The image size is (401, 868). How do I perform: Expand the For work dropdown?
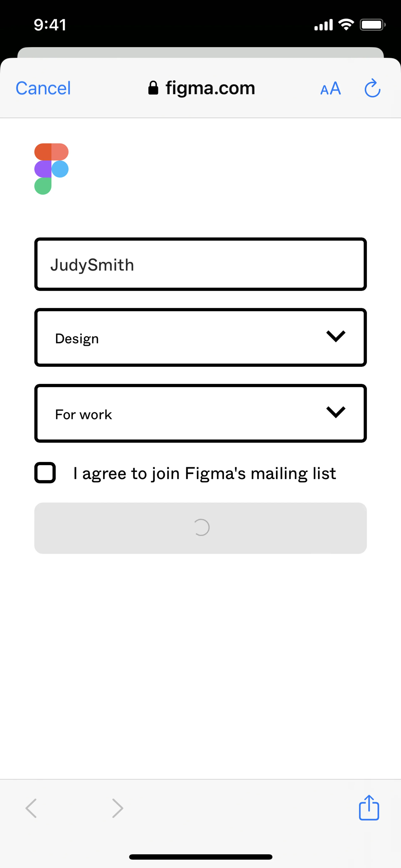pos(200,413)
